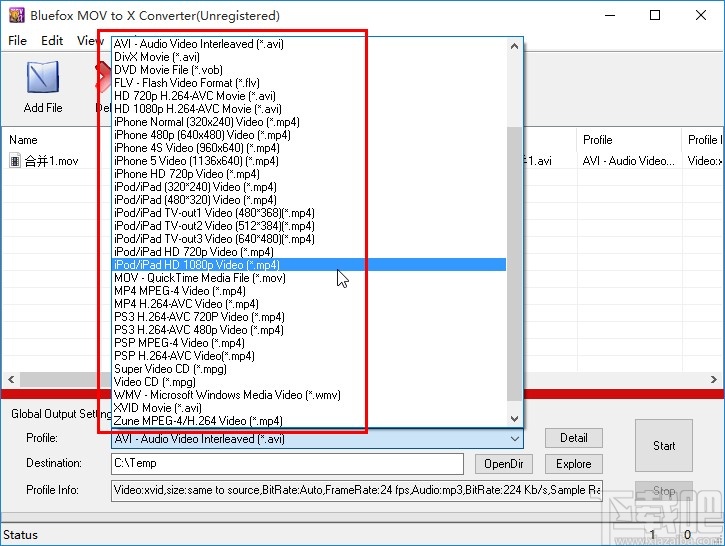725x546 pixels.
Task: Click dropdown list scroll down arrow
Action: (514, 419)
